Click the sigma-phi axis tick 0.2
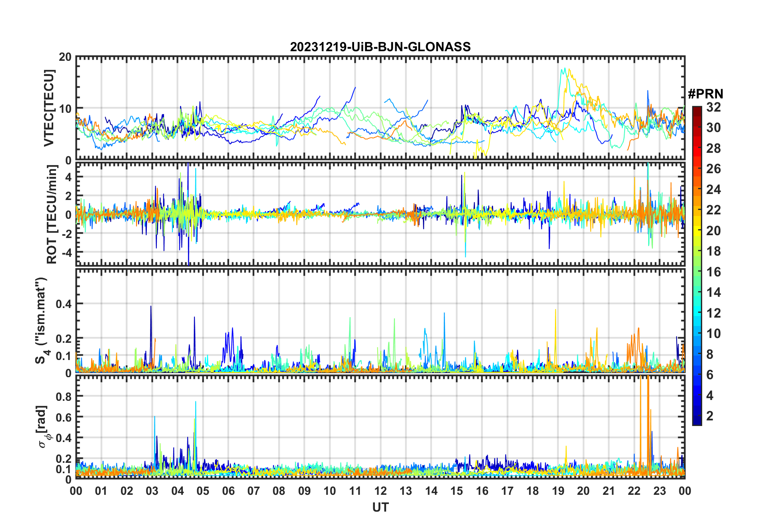Screen dimensions: 761x532 pyautogui.click(x=64, y=459)
